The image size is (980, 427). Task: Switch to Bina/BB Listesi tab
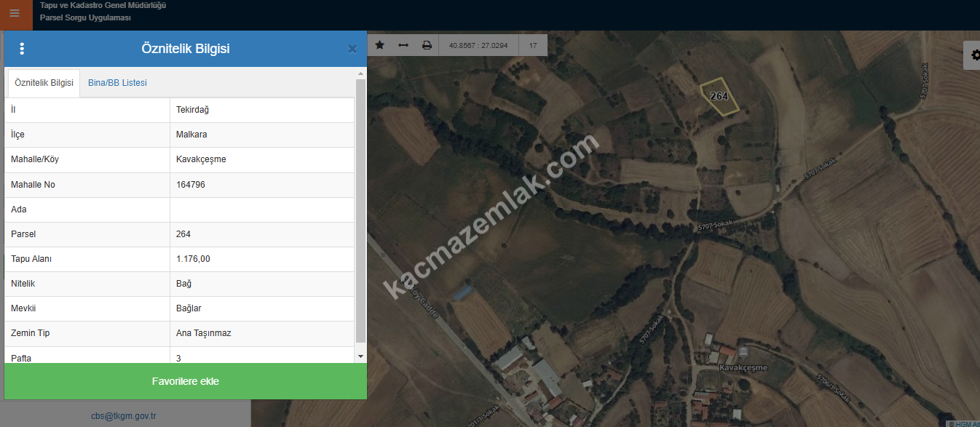(117, 83)
